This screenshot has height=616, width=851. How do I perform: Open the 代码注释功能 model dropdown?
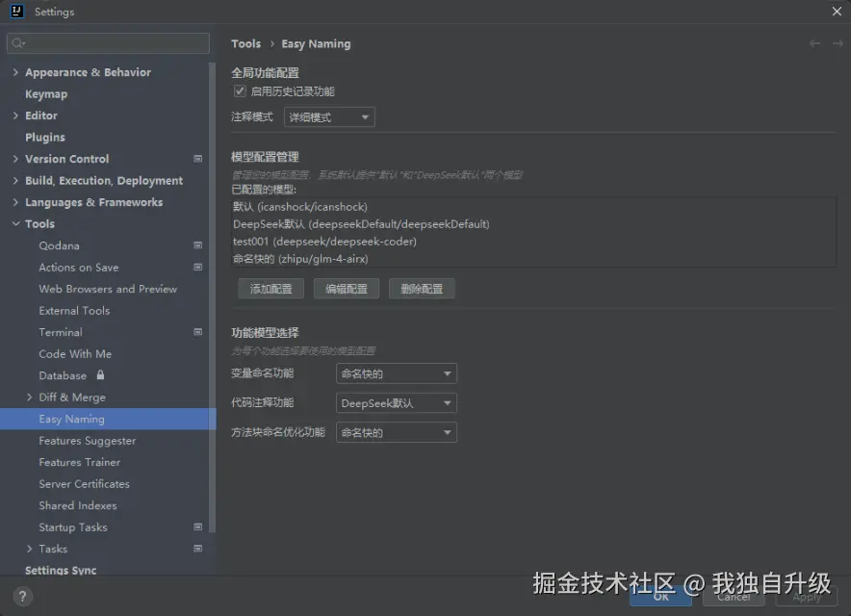[396, 403]
